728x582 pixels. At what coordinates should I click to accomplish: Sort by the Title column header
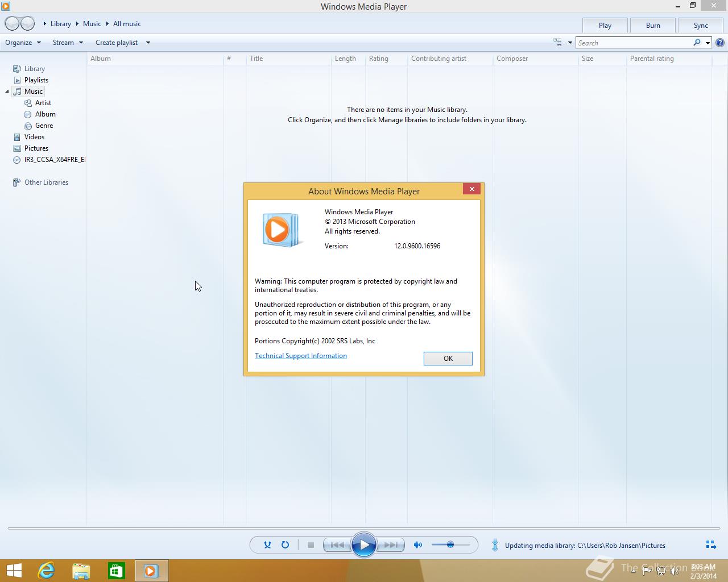pyautogui.click(x=288, y=59)
